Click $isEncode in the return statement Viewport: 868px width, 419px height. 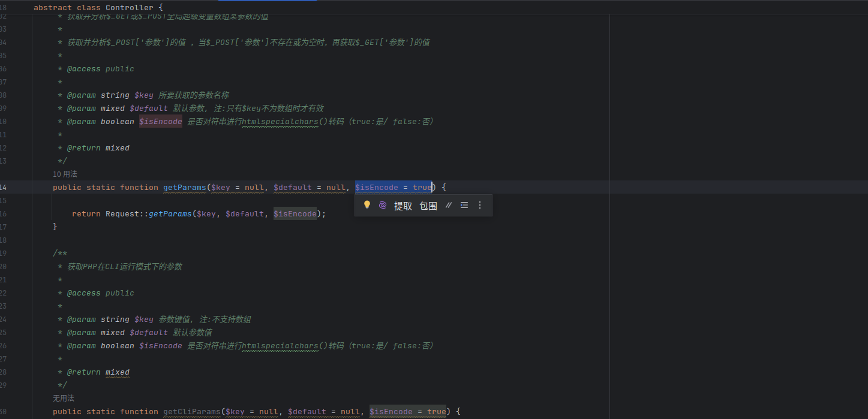(295, 214)
